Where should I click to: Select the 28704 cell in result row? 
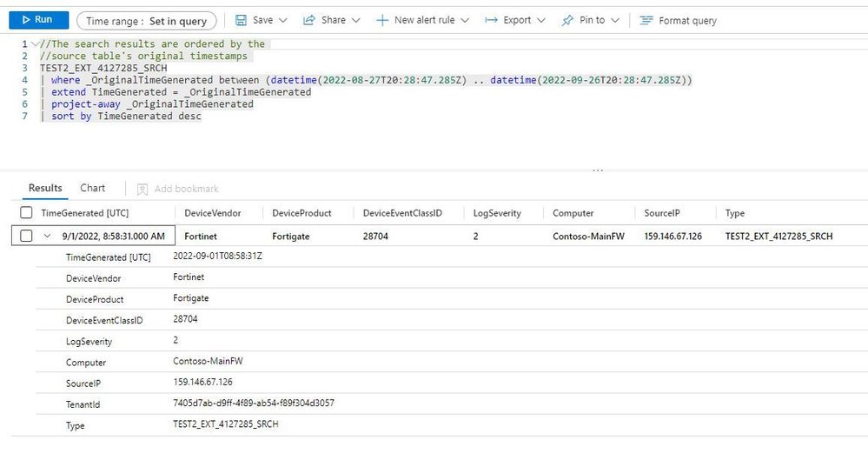pyautogui.click(x=375, y=236)
